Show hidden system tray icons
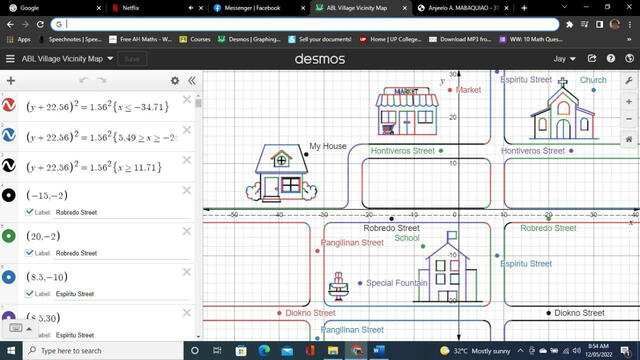Viewport: 640px width, 360px height. click(x=520, y=351)
